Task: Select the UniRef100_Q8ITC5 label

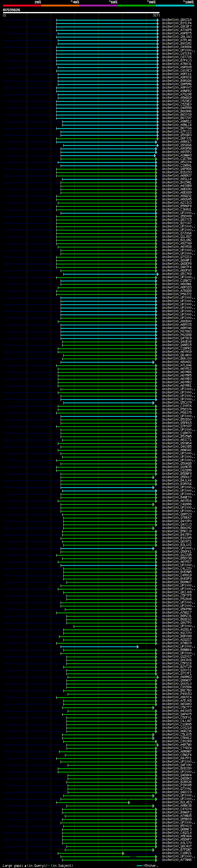Action: click(x=177, y=220)
